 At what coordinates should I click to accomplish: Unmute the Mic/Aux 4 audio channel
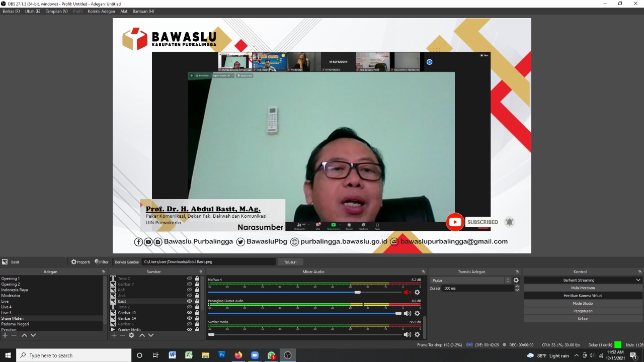pos(407,292)
